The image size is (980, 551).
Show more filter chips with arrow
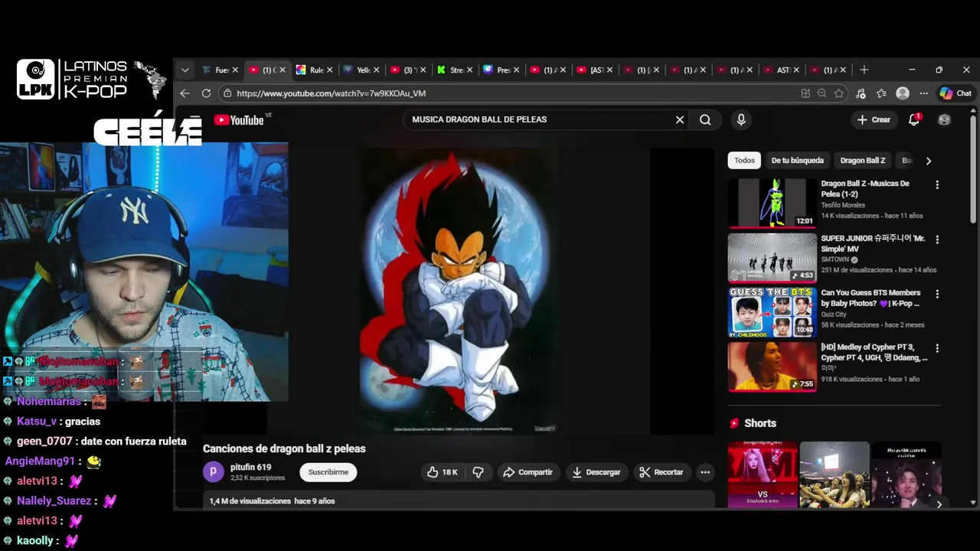click(x=928, y=161)
